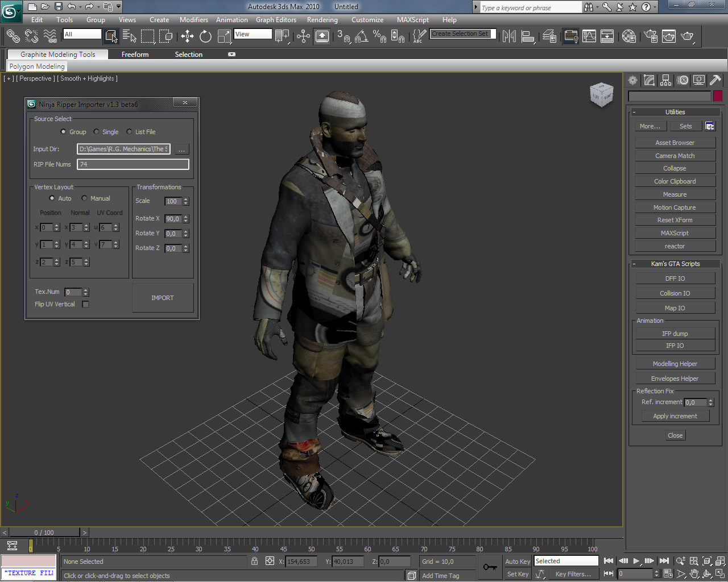
Task: Open the Rendering menu
Action: pos(322,20)
